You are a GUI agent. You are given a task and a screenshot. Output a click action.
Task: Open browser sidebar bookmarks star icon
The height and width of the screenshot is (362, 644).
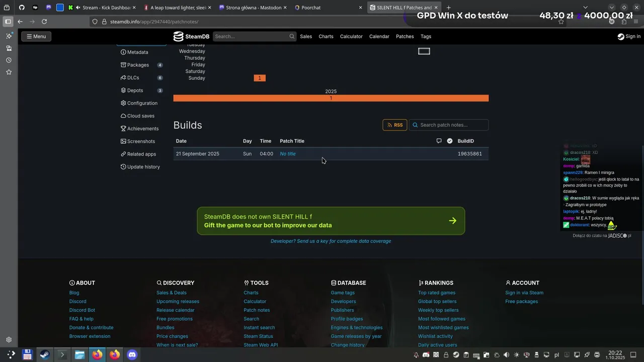click(x=9, y=72)
